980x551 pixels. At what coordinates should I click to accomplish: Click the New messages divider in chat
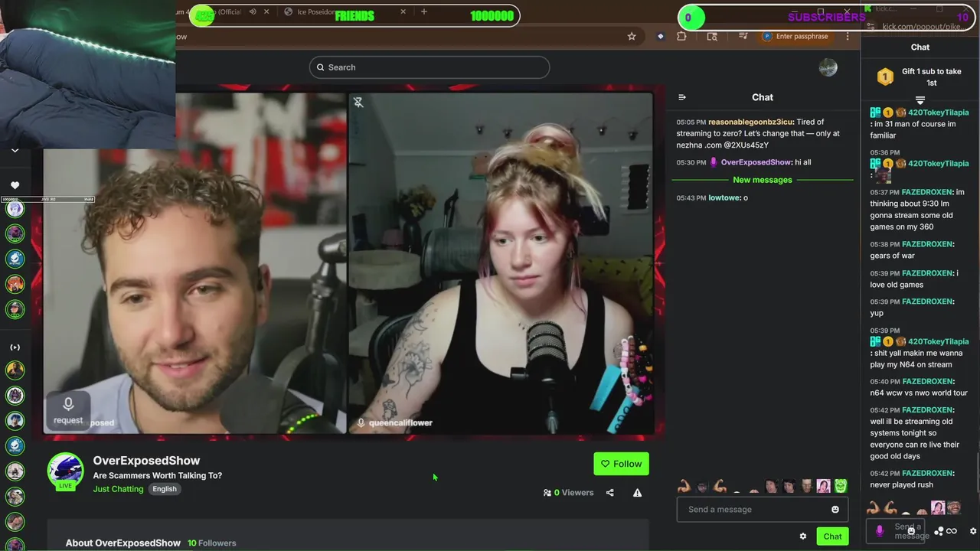[763, 180]
